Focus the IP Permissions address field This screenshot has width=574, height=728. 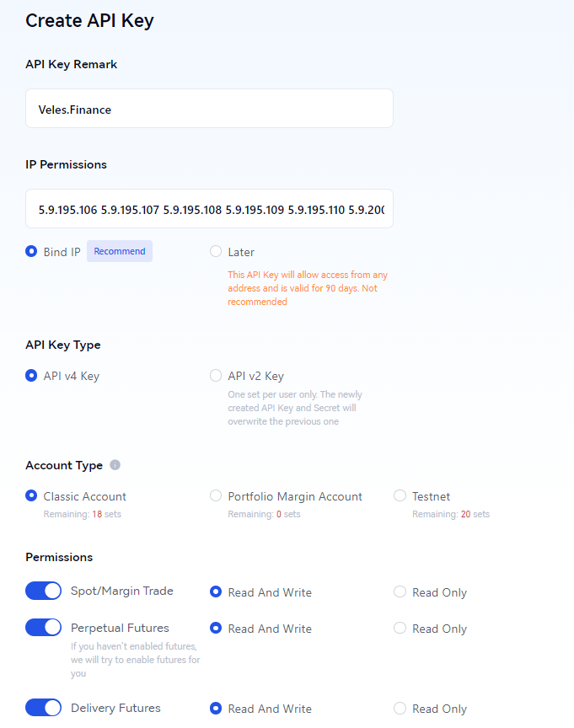click(209, 208)
